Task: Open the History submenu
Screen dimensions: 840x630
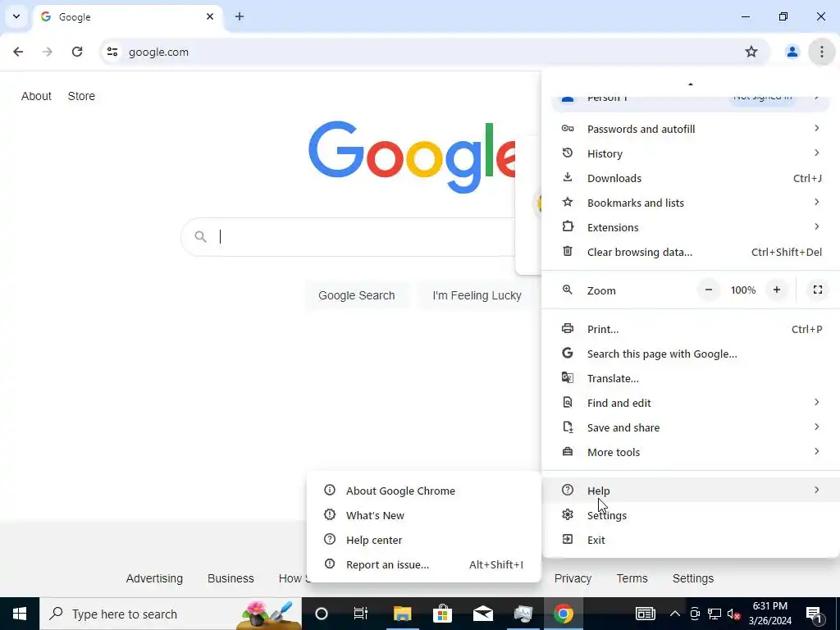Action: (691, 153)
